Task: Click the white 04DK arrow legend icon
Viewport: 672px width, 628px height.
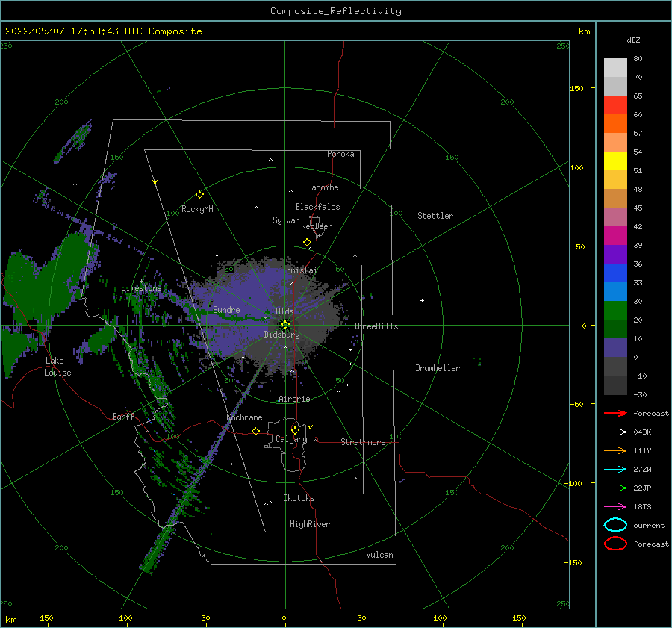Action: coord(615,432)
